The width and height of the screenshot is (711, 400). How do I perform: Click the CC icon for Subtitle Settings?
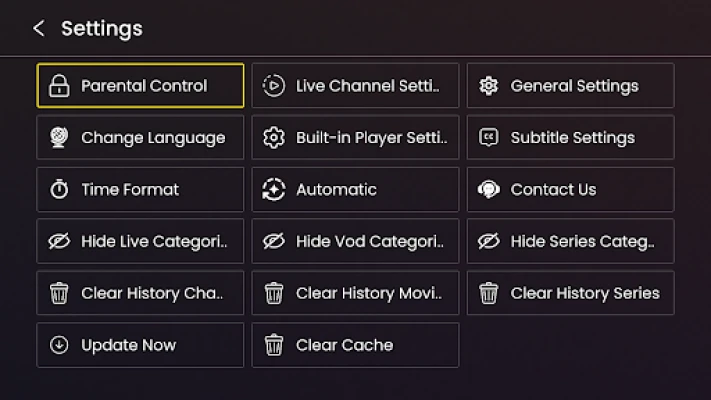(489, 137)
